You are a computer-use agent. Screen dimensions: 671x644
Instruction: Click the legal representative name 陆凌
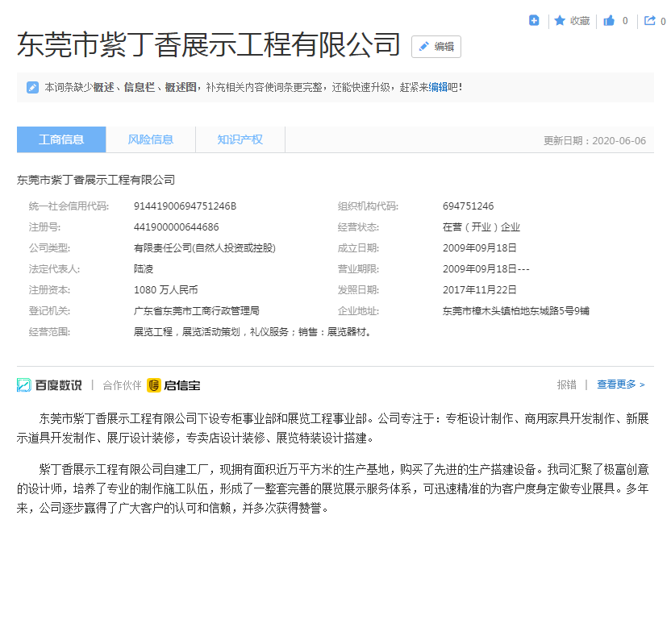click(x=144, y=269)
